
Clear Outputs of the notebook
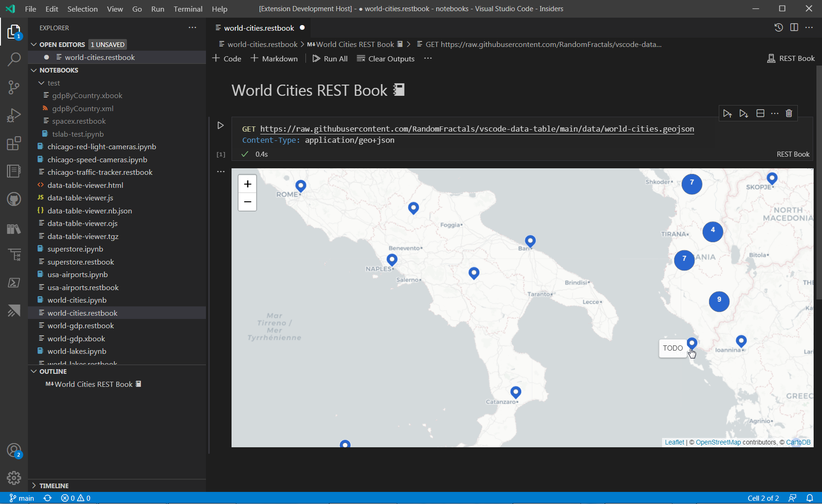pyautogui.click(x=385, y=59)
